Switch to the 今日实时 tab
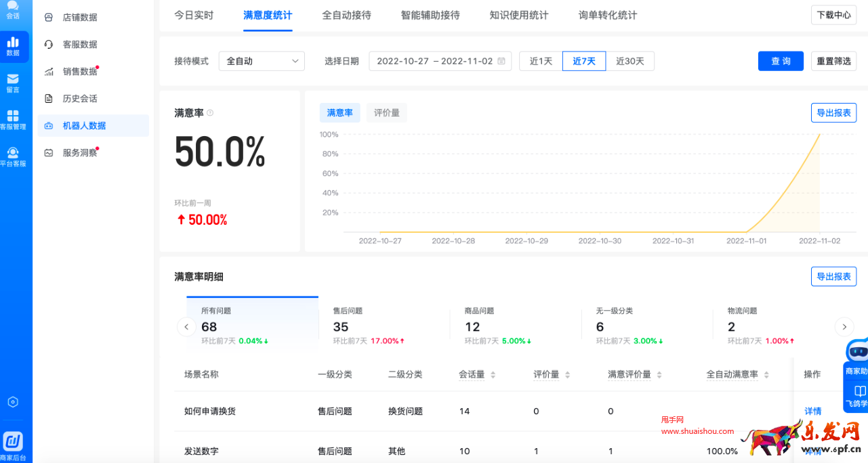 pos(194,15)
